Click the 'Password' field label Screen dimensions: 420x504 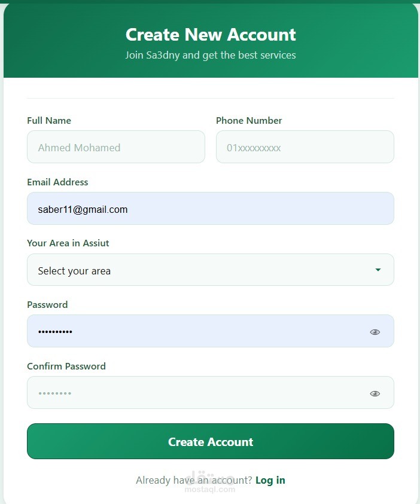(47, 305)
